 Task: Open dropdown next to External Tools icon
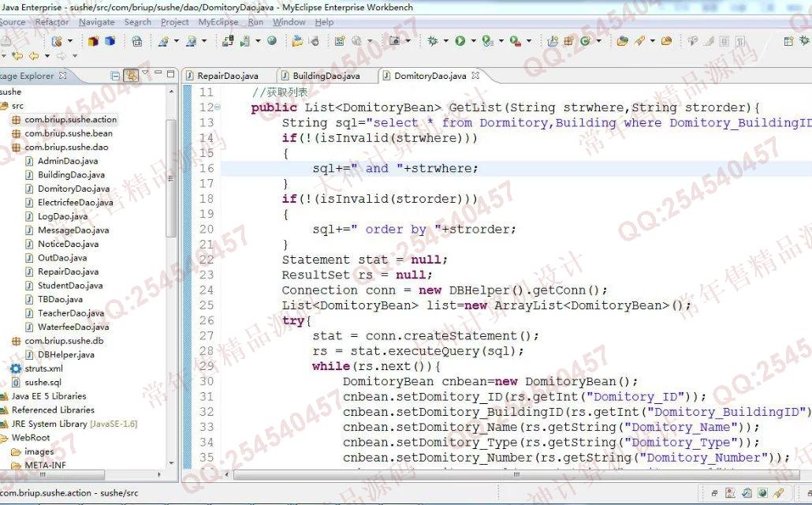pyautogui.click(x=529, y=41)
